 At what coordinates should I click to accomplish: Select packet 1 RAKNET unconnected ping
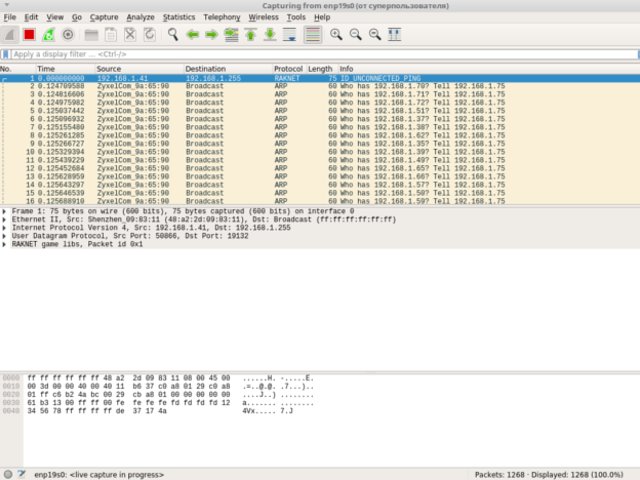320,78
